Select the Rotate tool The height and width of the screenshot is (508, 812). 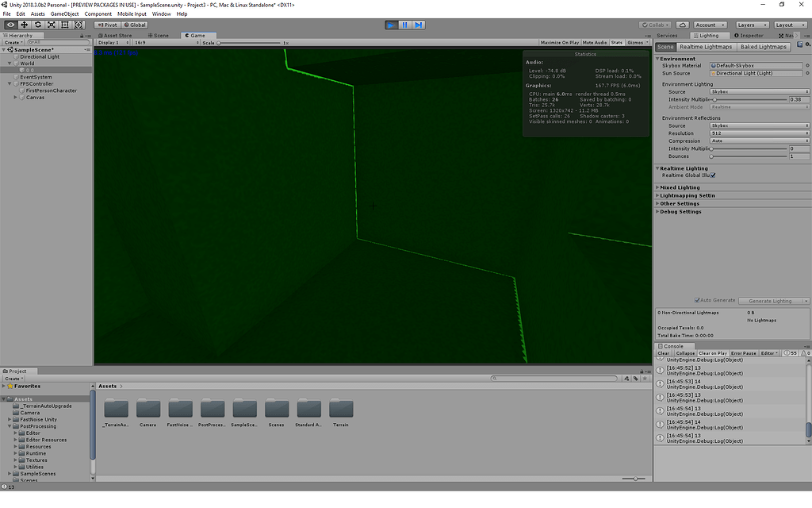[x=37, y=25]
